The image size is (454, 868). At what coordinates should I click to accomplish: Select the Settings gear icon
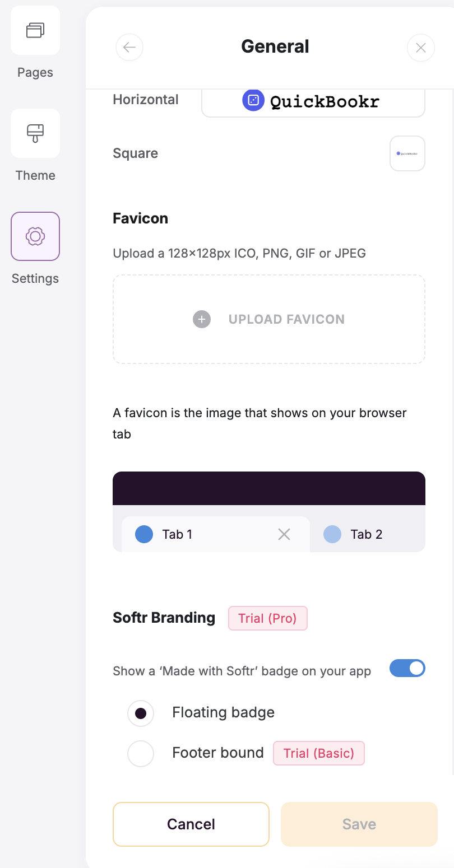coord(35,236)
